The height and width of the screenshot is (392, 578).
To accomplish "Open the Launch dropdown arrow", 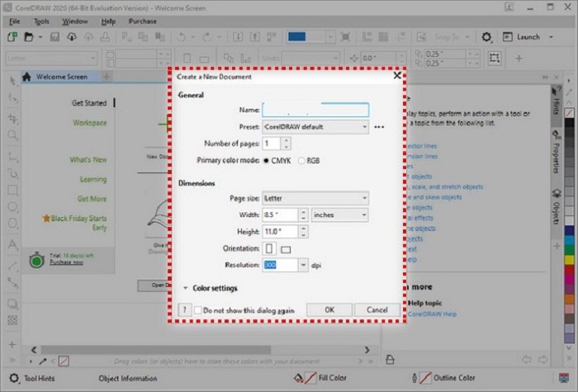I will tap(551, 37).
